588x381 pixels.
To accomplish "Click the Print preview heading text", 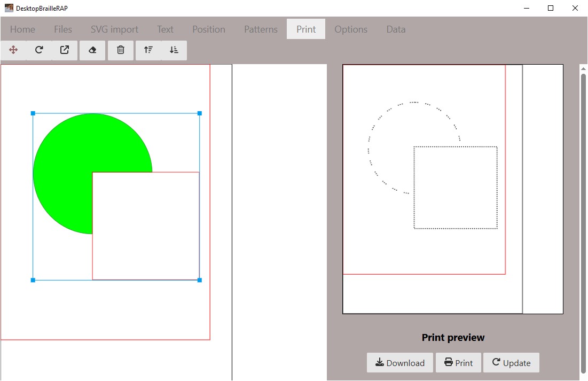I will tap(453, 338).
